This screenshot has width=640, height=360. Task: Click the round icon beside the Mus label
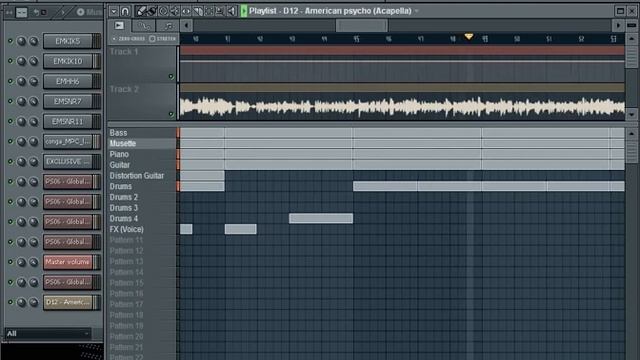pos(80,12)
